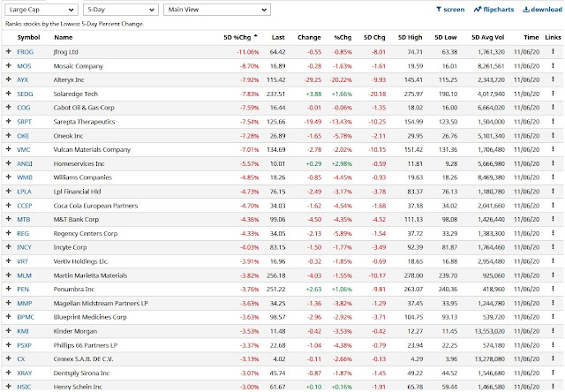The image size is (565, 392).
Task: Expand the ANGI row plus icon
Action: click(9, 162)
